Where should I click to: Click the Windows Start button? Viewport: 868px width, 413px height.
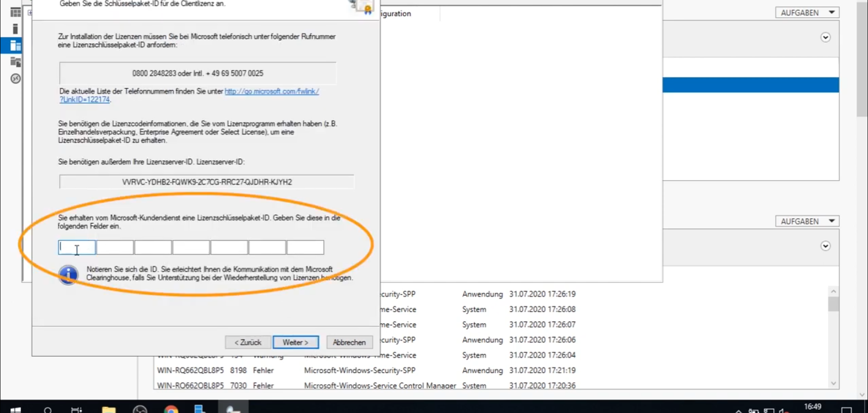[x=15, y=409]
